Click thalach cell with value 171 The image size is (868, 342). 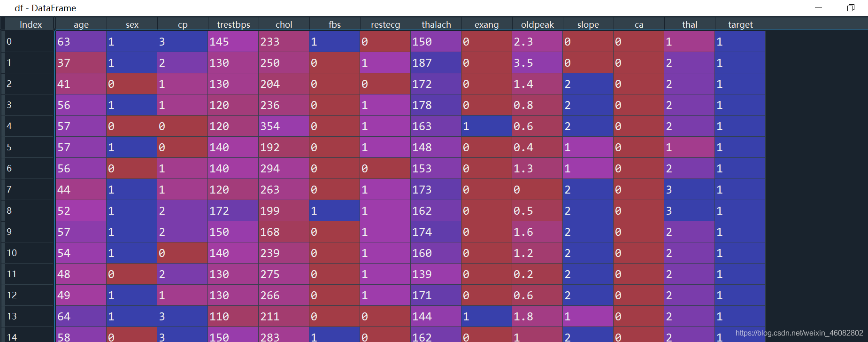pos(436,295)
